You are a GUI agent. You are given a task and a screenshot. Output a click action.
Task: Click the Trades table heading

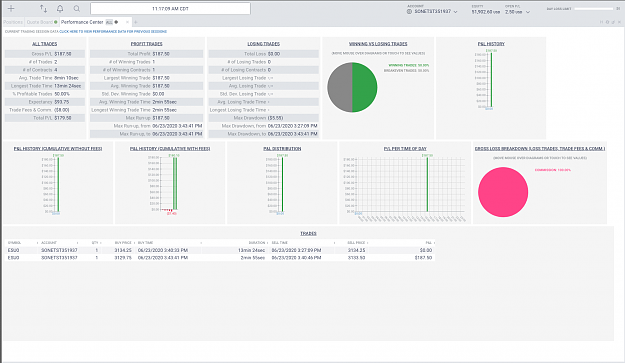(x=308, y=233)
